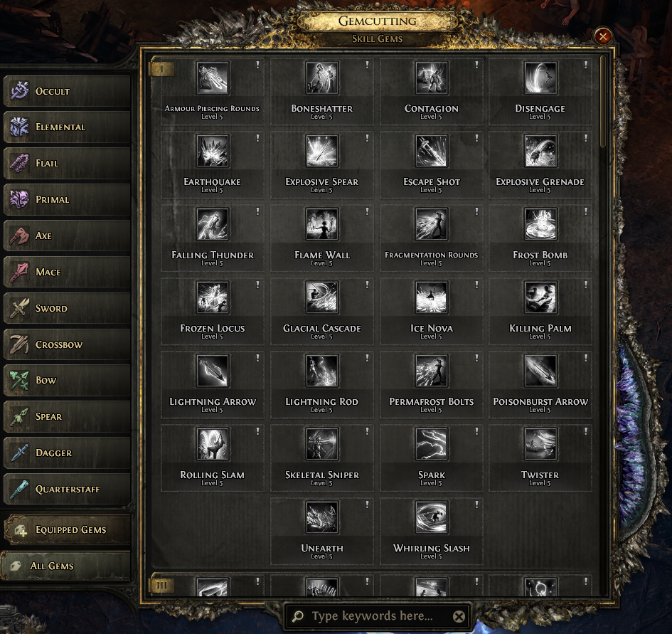The image size is (672, 634).
Task: Choose the Frost Bomb skill gem icon
Action: point(541,224)
